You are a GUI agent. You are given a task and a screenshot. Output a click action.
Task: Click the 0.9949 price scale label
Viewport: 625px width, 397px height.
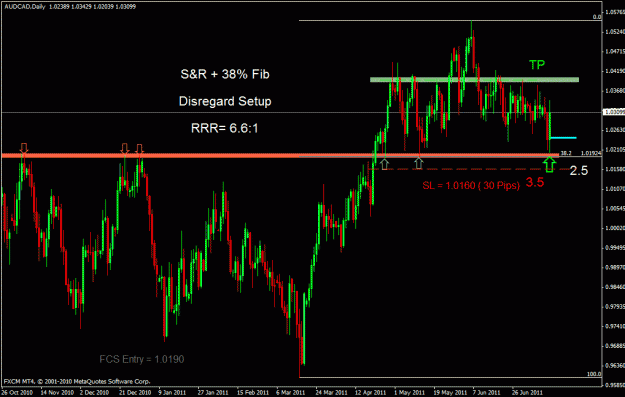615,248
